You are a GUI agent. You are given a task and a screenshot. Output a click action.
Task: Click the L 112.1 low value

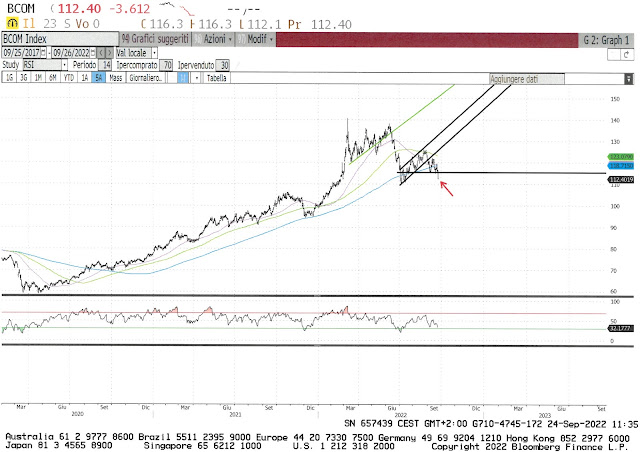[x=260, y=24]
